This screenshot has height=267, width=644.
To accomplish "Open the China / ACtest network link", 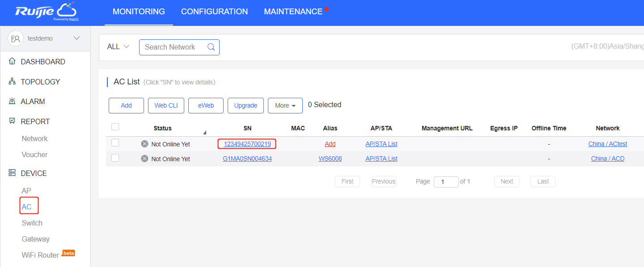I will point(607,144).
